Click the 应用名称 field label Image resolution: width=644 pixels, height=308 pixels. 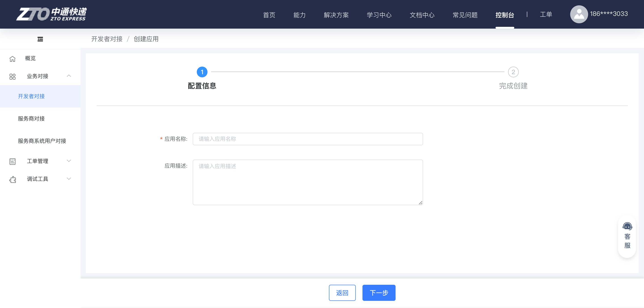(x=176, y=139)
